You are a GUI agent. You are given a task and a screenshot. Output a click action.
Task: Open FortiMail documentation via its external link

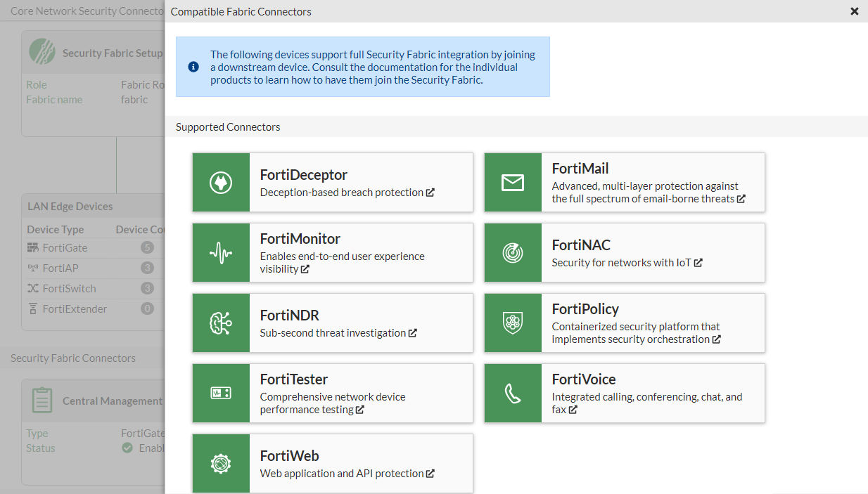742,199
